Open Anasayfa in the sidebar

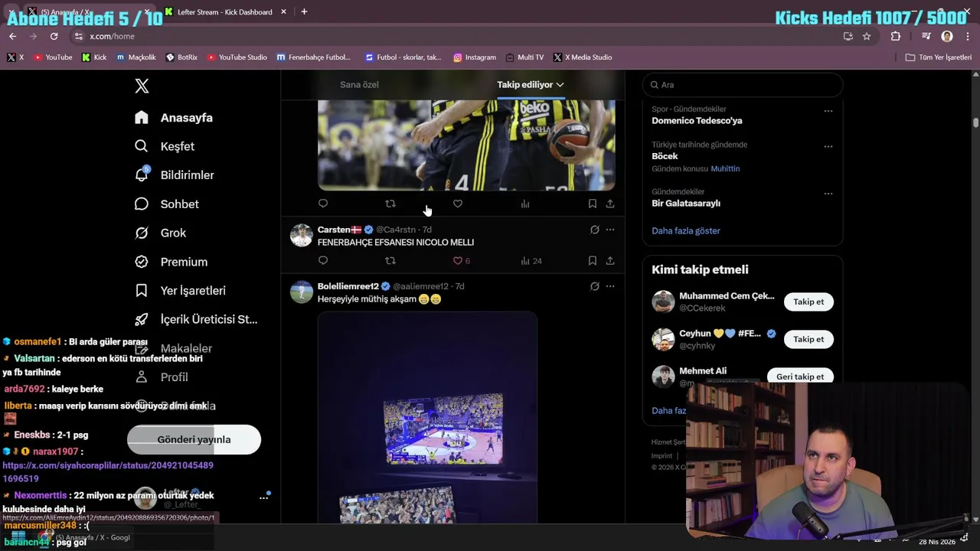click(174, 118)
